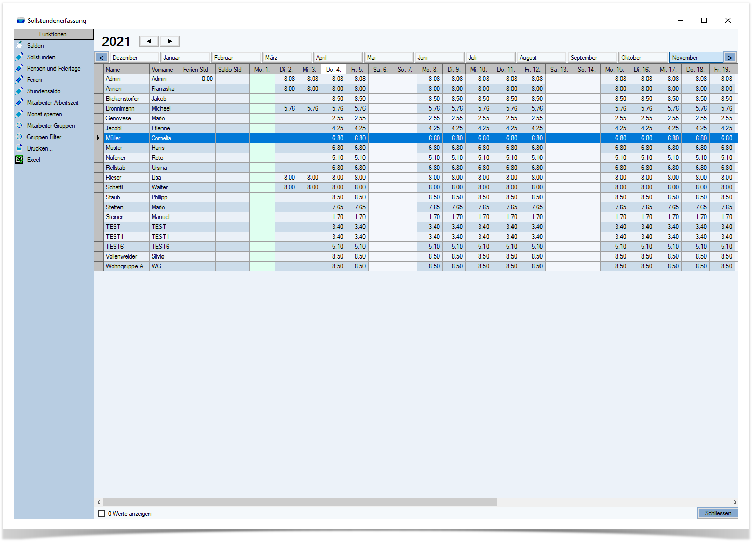Open Salden from Funktionen list
The image size is (756, 544).
point(35,46)
